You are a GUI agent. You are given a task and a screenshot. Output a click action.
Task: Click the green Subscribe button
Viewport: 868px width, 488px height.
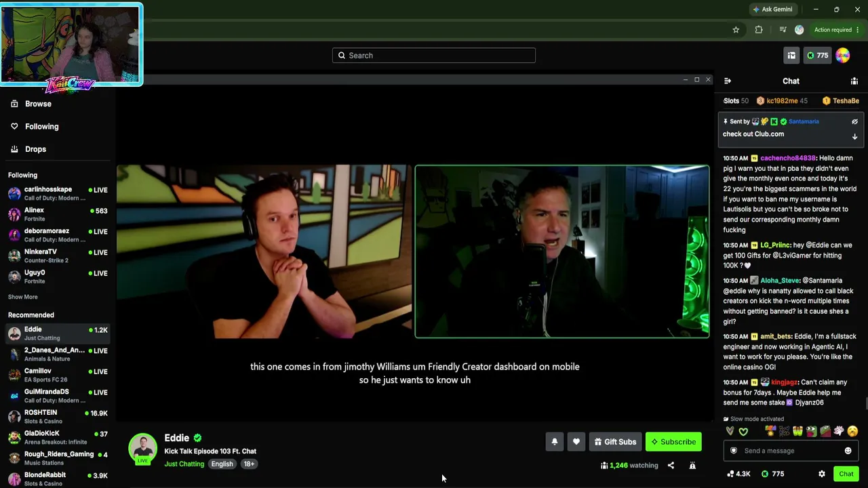[673, 442]
